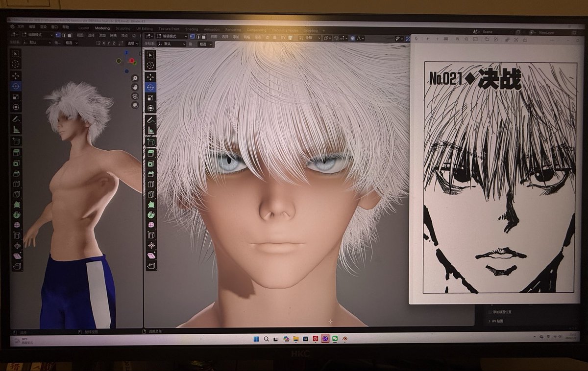Select the Transform tool in right viewport

[x=151, y=108]
